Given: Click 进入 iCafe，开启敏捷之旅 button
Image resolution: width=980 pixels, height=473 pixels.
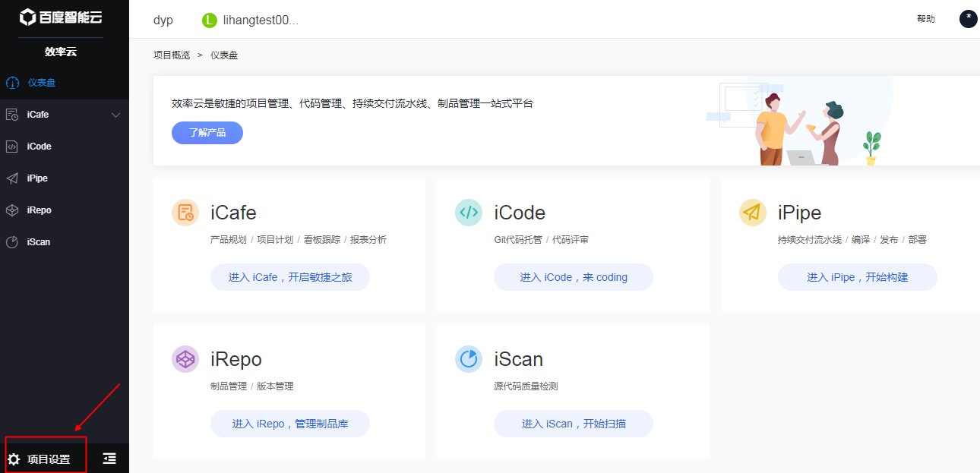Looking at the screenshot, I should [290, 277].
